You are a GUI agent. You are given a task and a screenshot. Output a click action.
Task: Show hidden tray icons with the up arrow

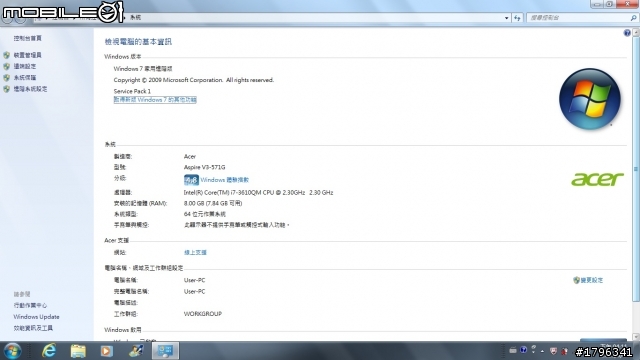pos(542,351)
